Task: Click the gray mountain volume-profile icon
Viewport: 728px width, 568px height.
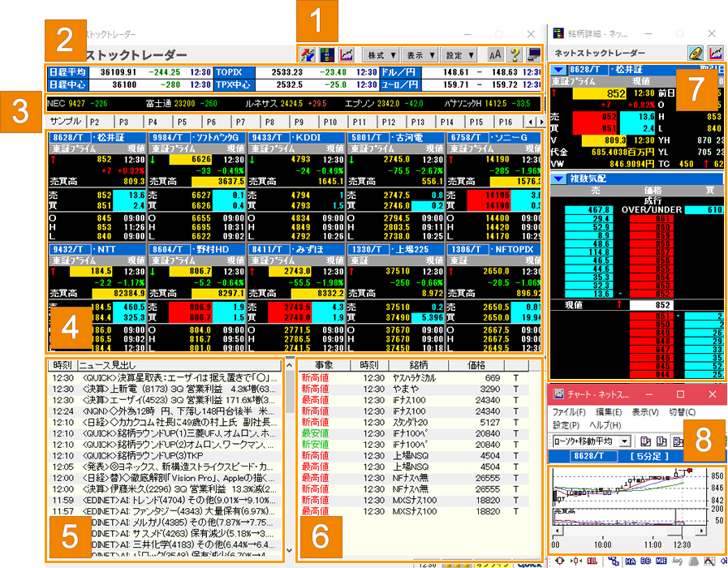Action: (x=693, y=561)
